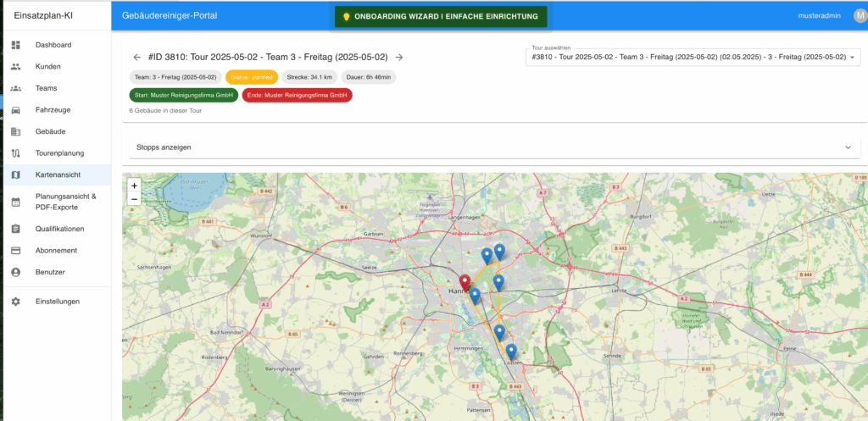This screenshot has height=421, width=868.
Task: Go to previous tour with left arrow
Action: pos(136,58)
